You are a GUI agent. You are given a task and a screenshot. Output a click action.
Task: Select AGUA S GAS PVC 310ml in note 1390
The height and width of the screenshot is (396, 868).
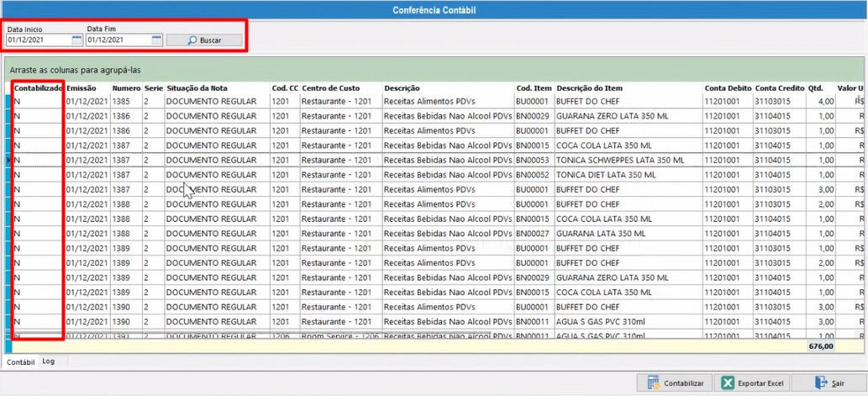[x=629, y=321]
